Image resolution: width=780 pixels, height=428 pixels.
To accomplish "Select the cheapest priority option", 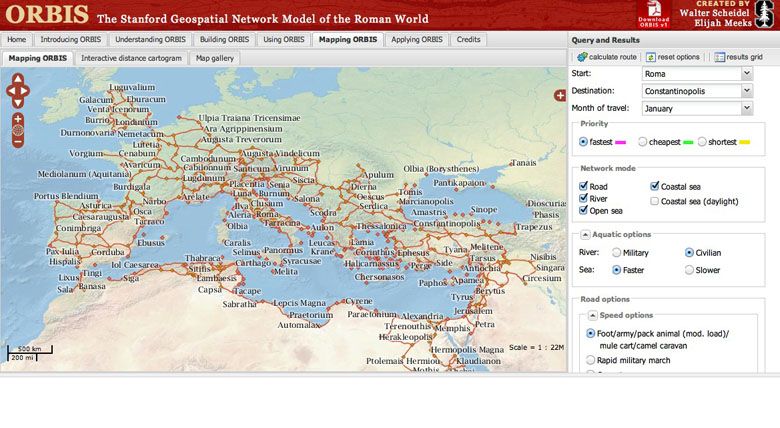I will (x=643, y=142).
